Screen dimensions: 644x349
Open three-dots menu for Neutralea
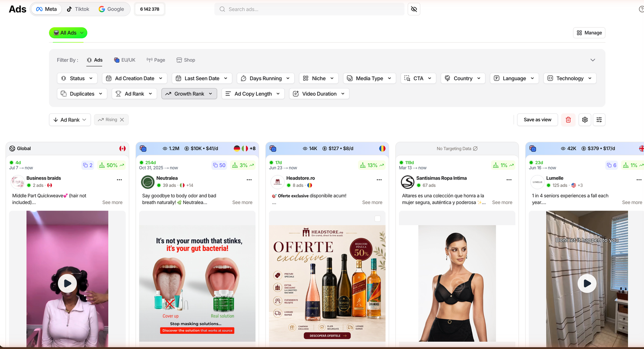[x=249, y=180]
